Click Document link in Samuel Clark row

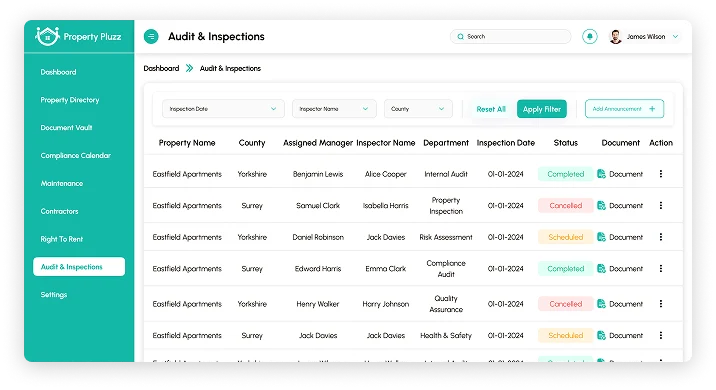626,206
